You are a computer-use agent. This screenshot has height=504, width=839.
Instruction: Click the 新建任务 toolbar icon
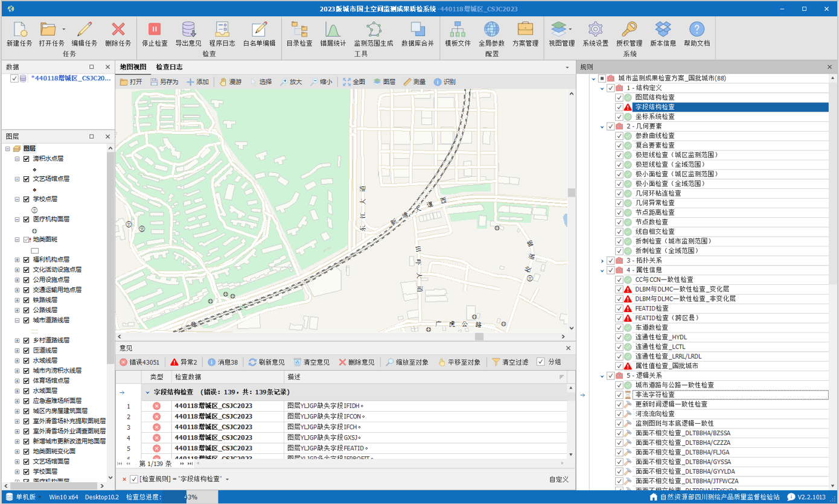coord(19,29)
